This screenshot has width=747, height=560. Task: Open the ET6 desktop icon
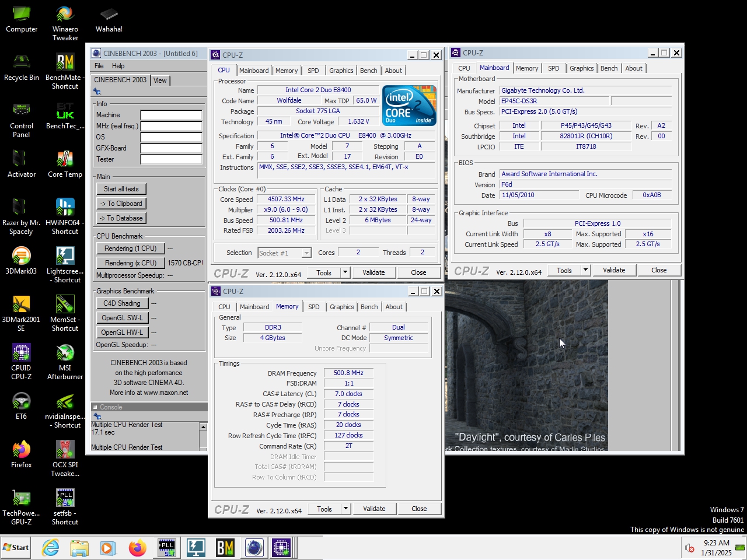(22, 406)
